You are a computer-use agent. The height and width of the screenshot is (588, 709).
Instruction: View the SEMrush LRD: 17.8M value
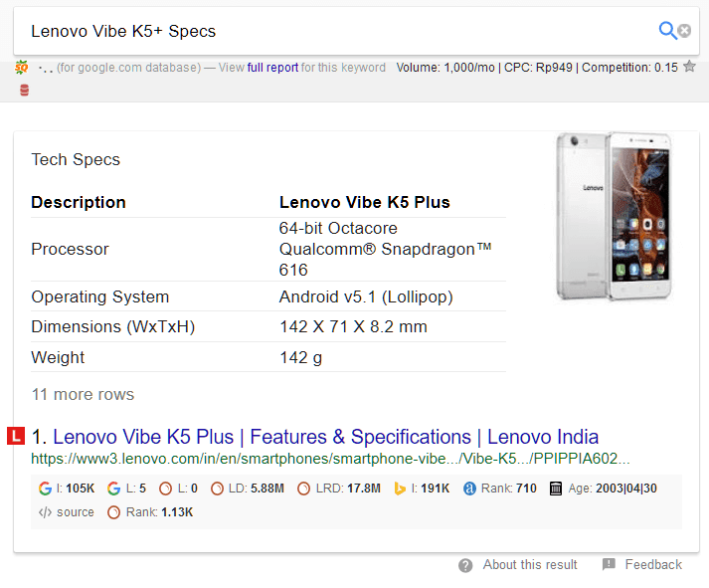[339, 489]
